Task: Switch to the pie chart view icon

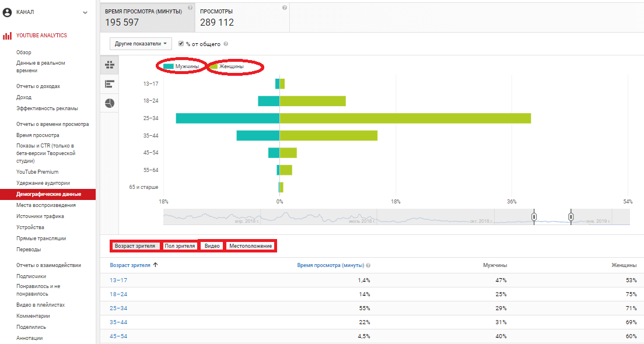Action: 110,103
